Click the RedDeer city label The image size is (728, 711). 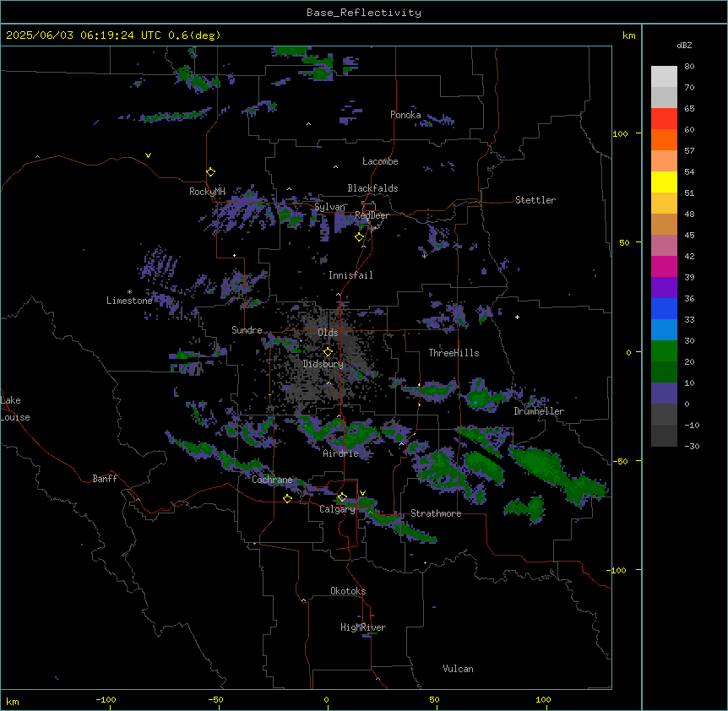[x=372, y=215]
